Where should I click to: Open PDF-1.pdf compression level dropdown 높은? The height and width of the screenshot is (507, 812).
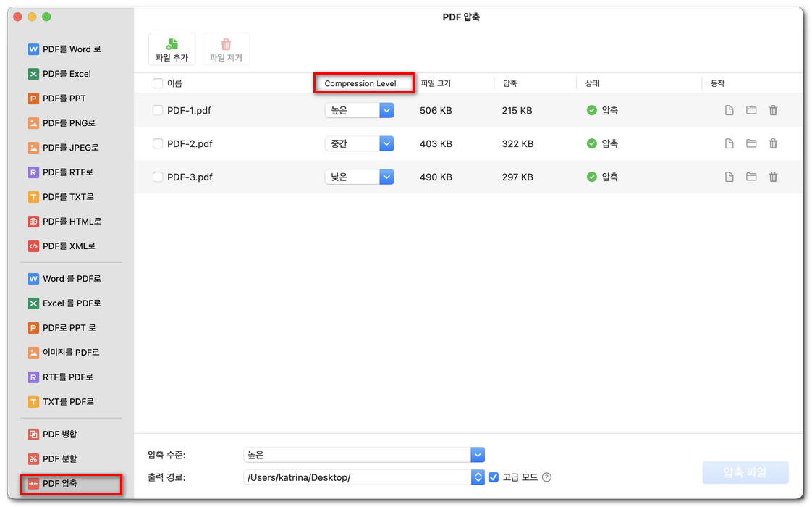[360, 110]
